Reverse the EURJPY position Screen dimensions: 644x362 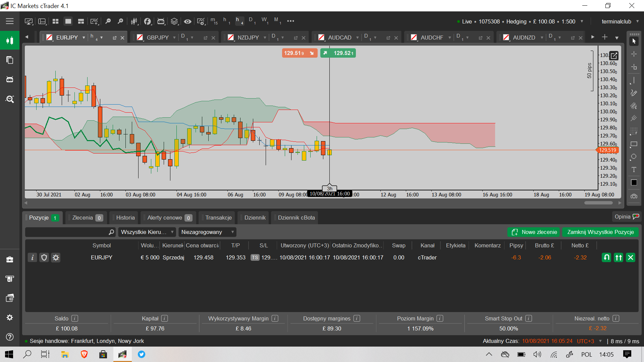[x=606, y=257]
